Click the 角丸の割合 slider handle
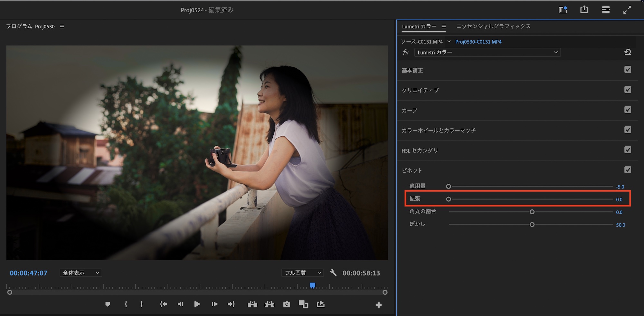Screen dimensions: 644x316 [x=532, y=212]
